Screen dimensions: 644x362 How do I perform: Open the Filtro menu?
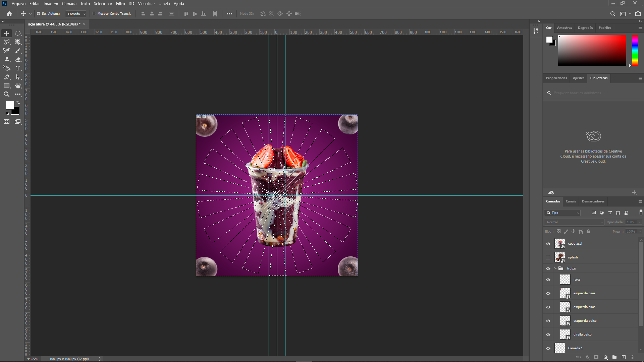pos(120,4)
